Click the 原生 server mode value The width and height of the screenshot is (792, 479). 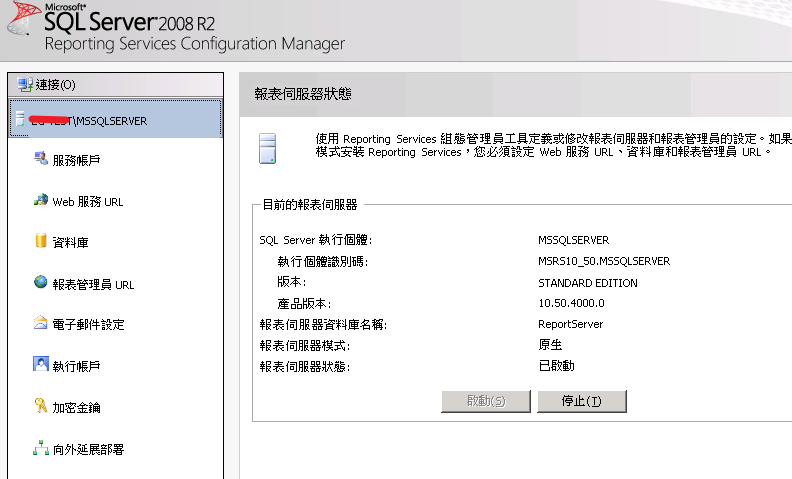pyautogui.click(x=550, y=345)
